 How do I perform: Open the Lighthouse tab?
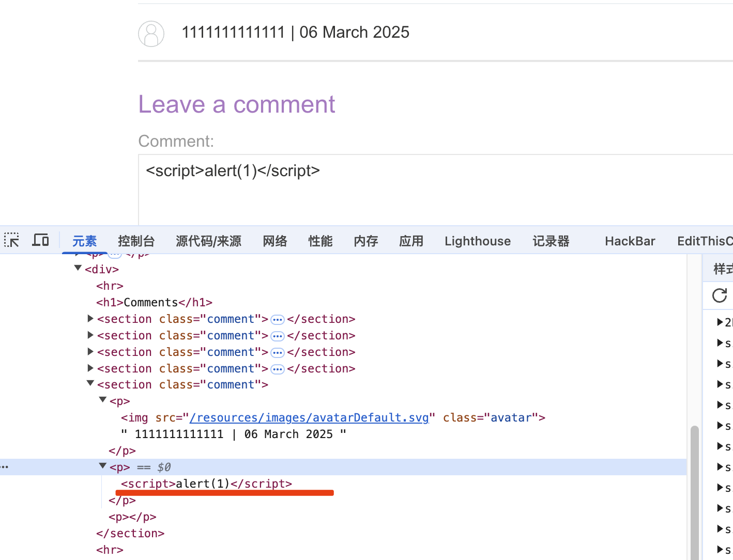coord(477,241)
